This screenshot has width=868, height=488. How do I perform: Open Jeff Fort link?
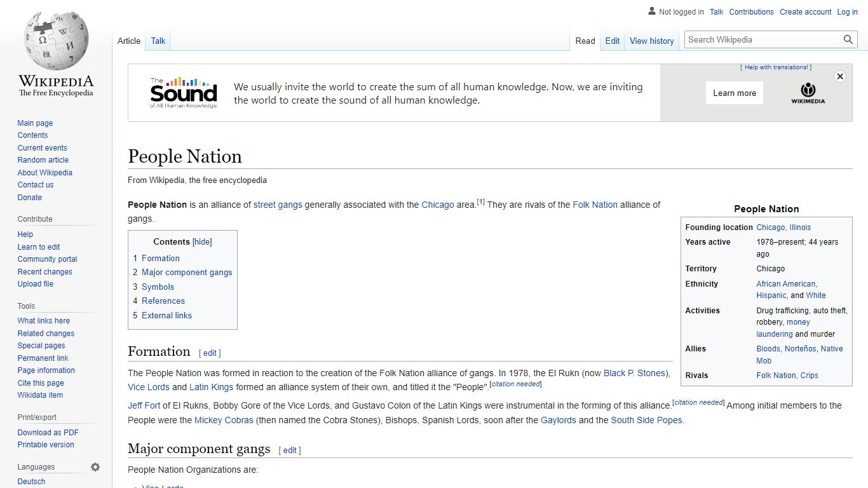coord(144,405)
